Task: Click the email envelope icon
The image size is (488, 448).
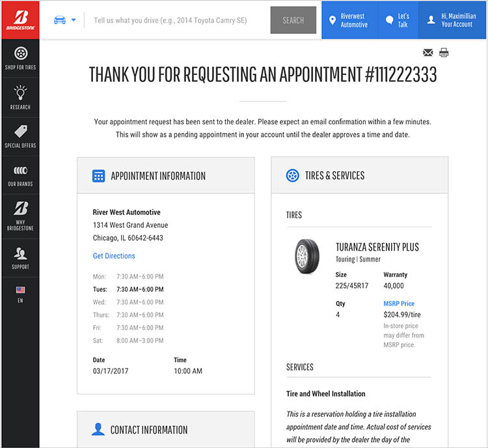Action: [427, 53]
